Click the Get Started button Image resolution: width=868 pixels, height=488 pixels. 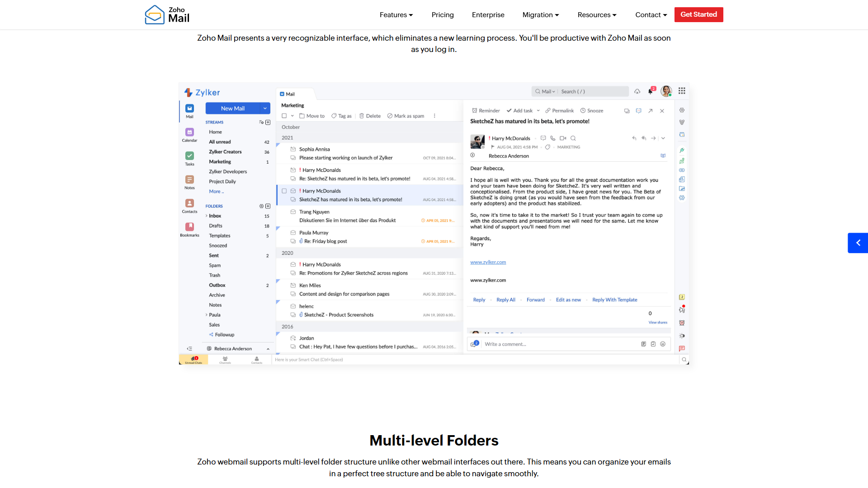coord(698,14)
